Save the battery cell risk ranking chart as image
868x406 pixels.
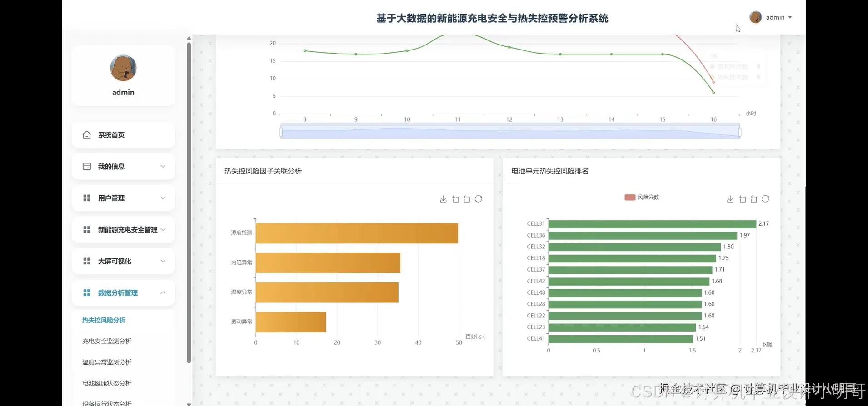(x=730, y=199)
